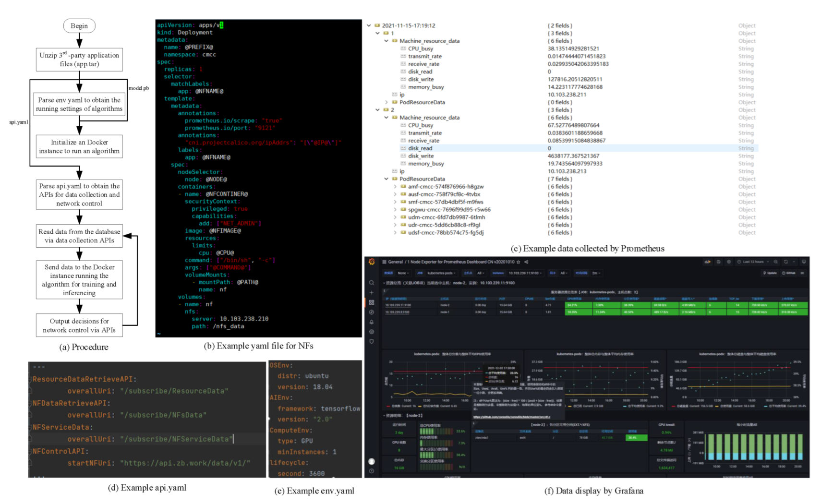Viewport: 821px width, 504px height.
Task: Open Grafana search via magnifier icon
Action: pyautogui.click(x=372, y=283)
